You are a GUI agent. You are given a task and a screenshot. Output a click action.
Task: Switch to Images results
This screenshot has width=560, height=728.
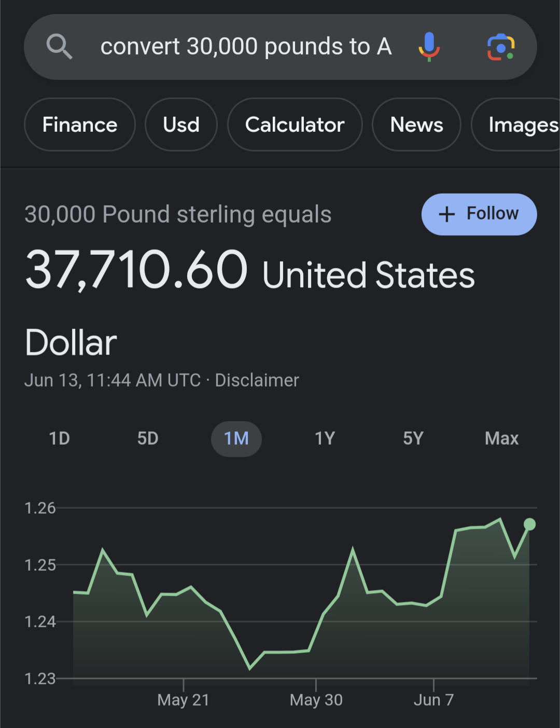(x=515, y=125)
